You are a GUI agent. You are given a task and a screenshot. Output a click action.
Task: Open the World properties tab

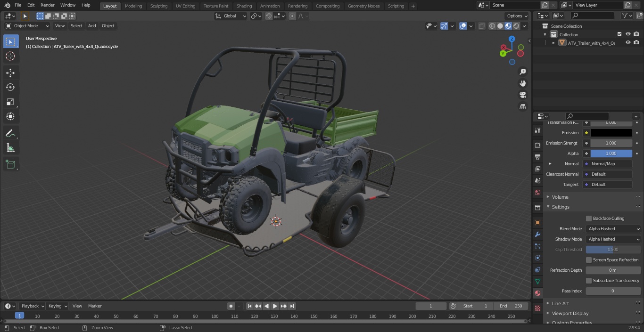click(x=537, y=192)
